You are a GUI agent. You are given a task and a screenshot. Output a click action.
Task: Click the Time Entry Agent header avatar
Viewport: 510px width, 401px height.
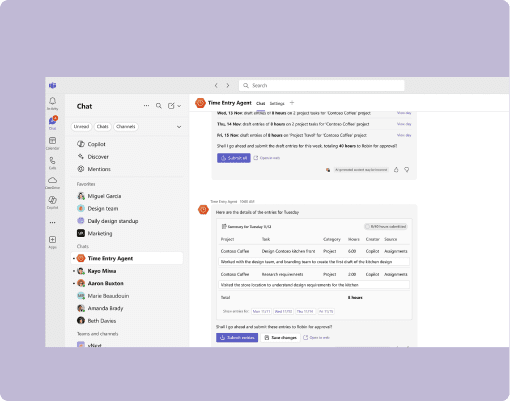[200, 103]
